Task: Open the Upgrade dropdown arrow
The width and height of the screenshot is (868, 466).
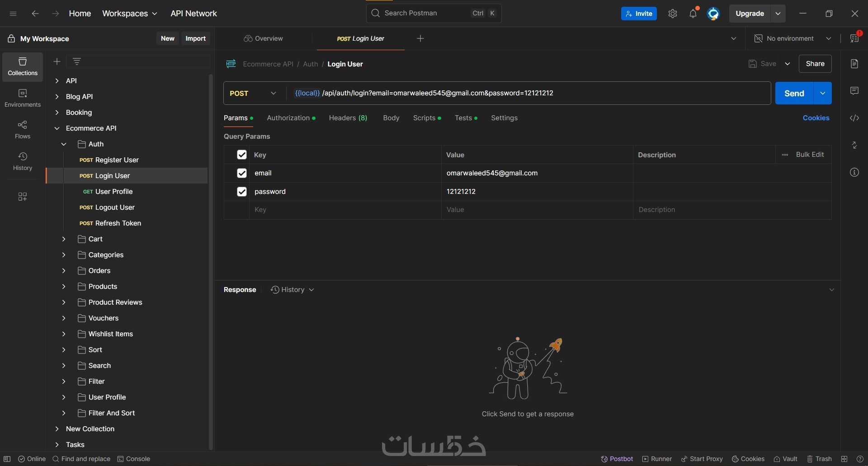Action: click(x=778, y=14)
